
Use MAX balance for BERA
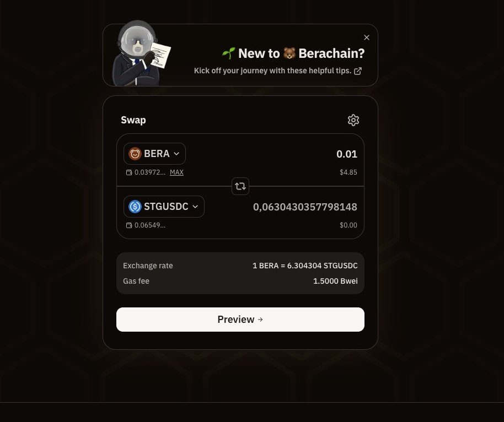[176, 172]
